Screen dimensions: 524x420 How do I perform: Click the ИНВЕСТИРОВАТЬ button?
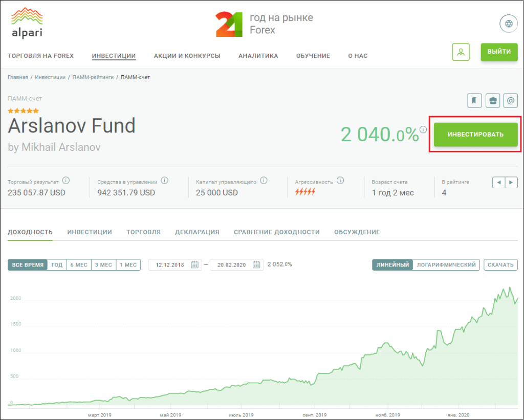pyautogui.click(x=475, y=135)
